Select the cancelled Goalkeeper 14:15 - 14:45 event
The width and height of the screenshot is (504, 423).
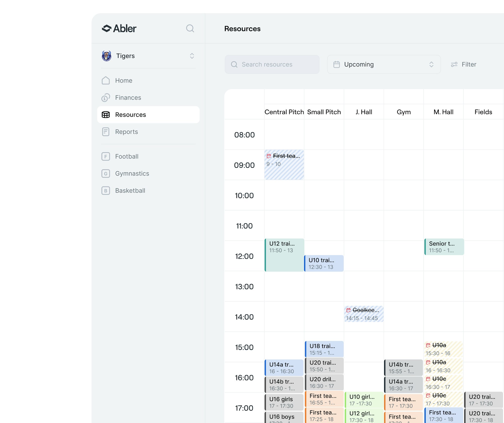pos(364,314)
